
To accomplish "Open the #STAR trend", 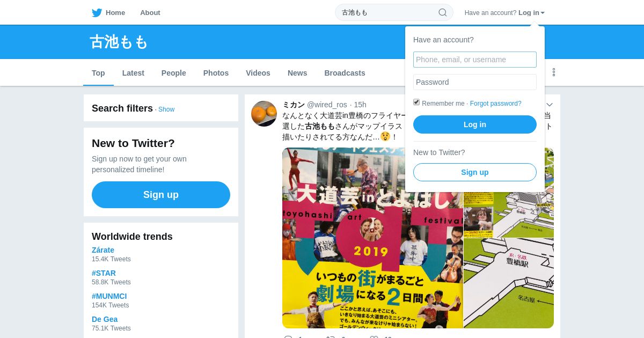I will (104, 273).
